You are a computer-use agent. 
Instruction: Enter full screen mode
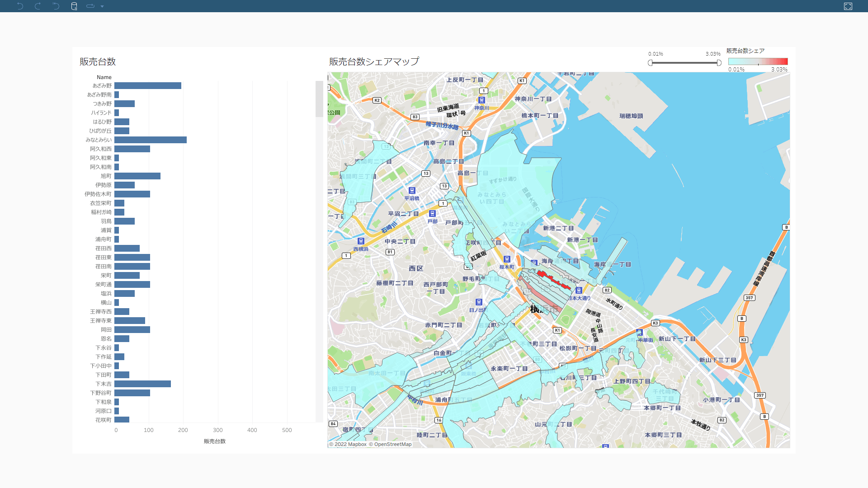click(x=848, y=6)
